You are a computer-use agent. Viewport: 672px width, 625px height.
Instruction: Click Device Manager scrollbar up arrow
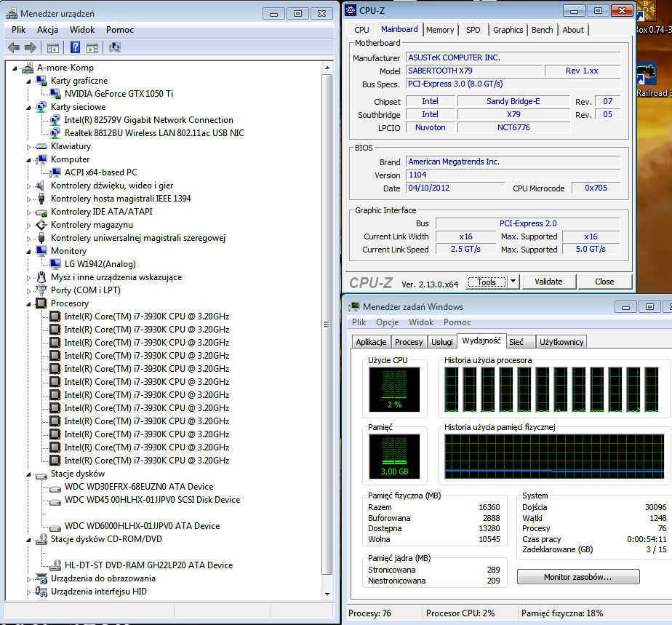(327, 68)
